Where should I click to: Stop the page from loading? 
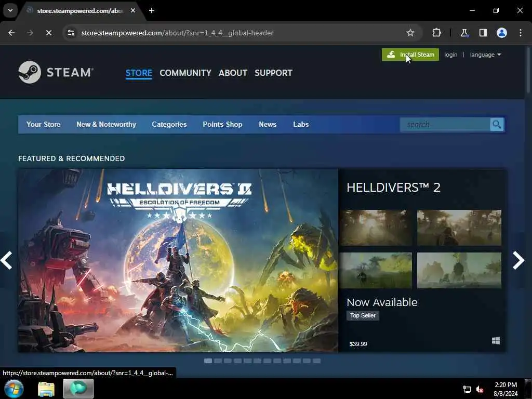click(48, 33)
